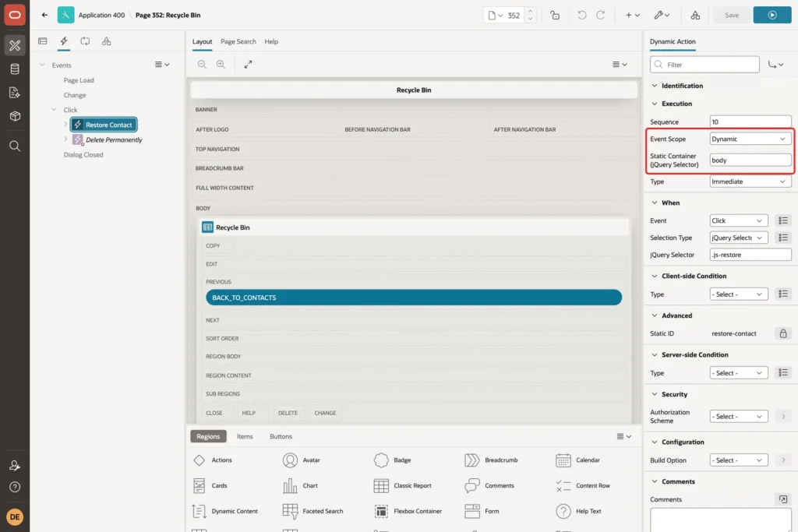Open Page Shared Components tab icon
The width and height of the screenshot is (798, 532).
tap(106, 41)
